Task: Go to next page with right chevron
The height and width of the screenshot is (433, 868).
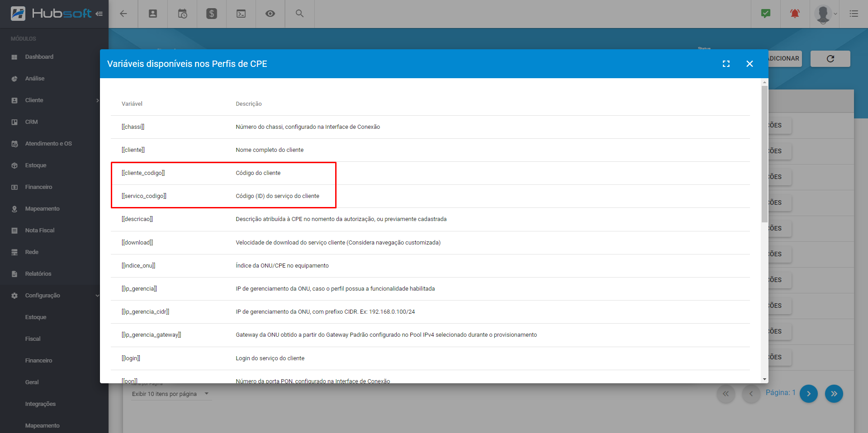Action: [x=809, y=394]
